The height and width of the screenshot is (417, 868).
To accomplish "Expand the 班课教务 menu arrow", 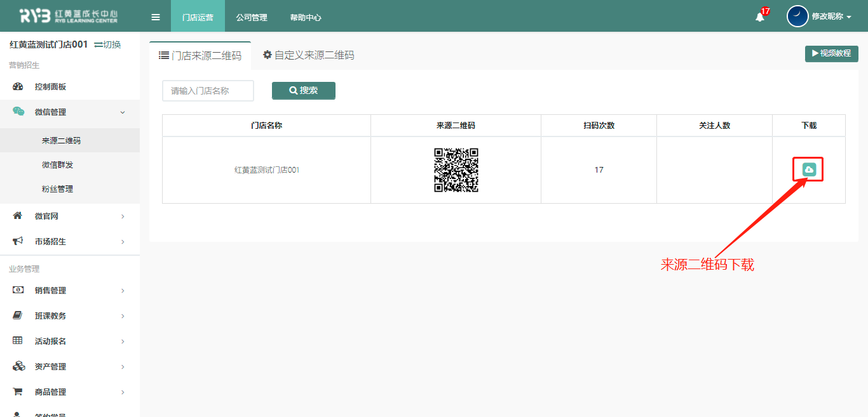I will pyautogui.click(x=123, y=316).
